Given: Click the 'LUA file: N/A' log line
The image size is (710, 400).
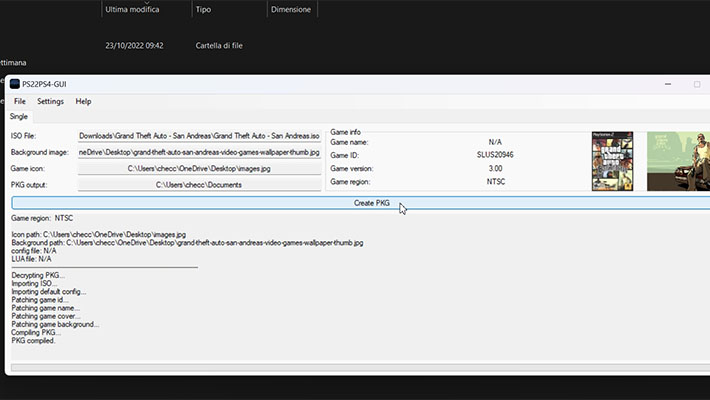Looking at the screenshot, I should [31, 259].
